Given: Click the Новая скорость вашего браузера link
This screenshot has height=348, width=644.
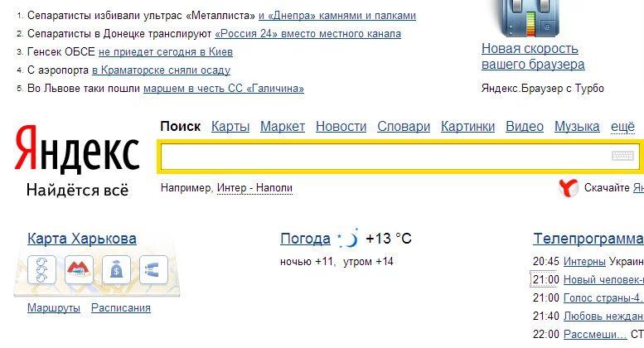Looking at the screenshot, I should point(533,56).
